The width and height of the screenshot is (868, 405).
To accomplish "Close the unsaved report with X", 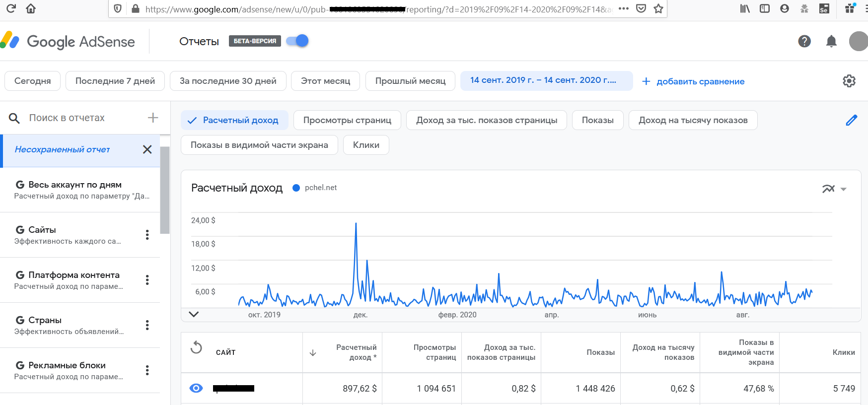I will coord(147,149).
